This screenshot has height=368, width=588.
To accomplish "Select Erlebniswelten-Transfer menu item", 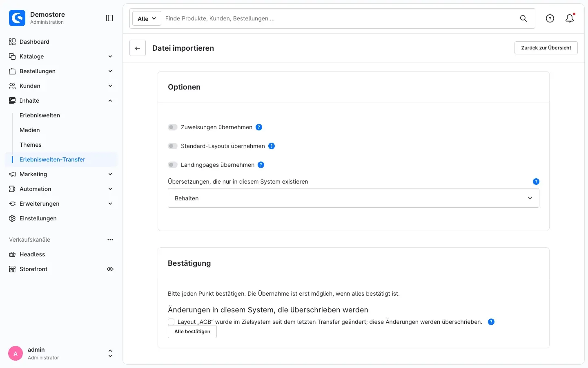I will [x=61, y=159].
